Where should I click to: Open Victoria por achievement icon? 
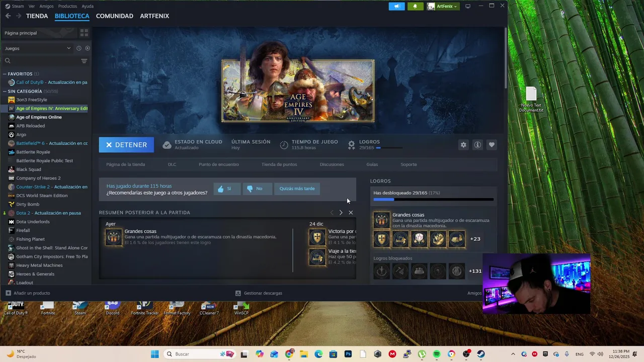click(317, 237)
